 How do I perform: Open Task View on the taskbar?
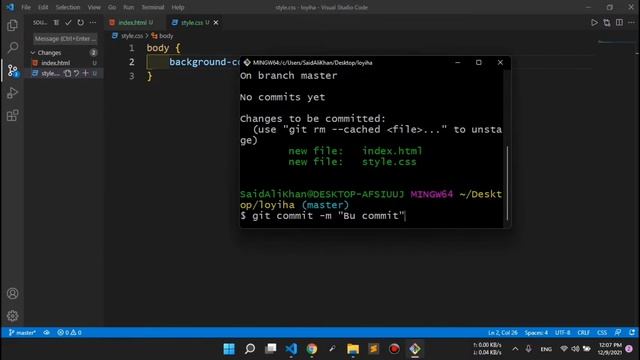click(271, 349)
